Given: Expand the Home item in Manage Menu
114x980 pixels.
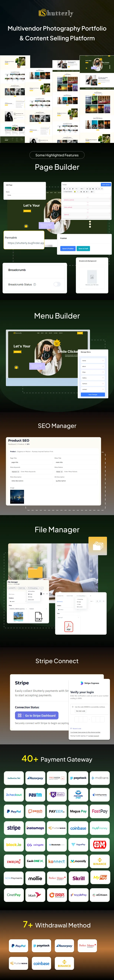Looking at the screenshot, I should [93, 360].
